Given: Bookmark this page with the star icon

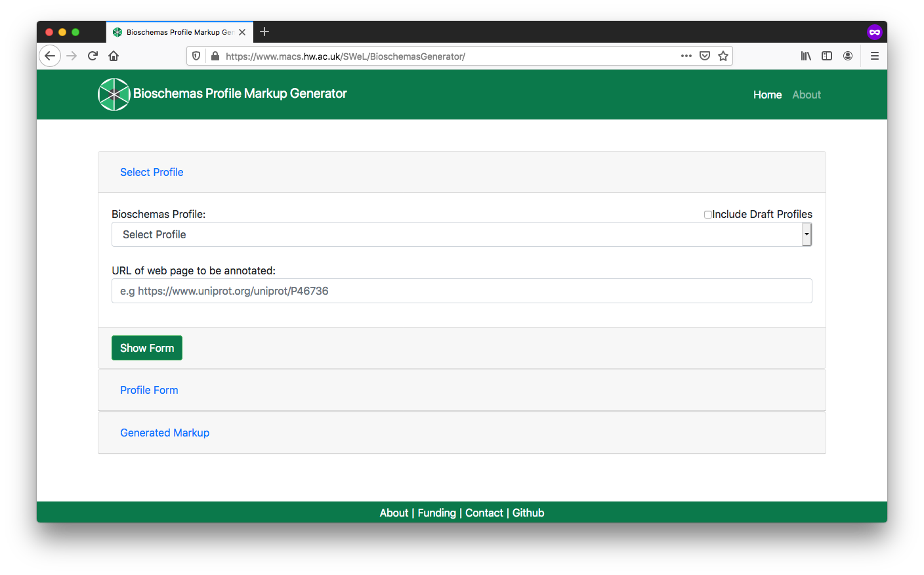Looking at the screenshot, I should 723,56.
